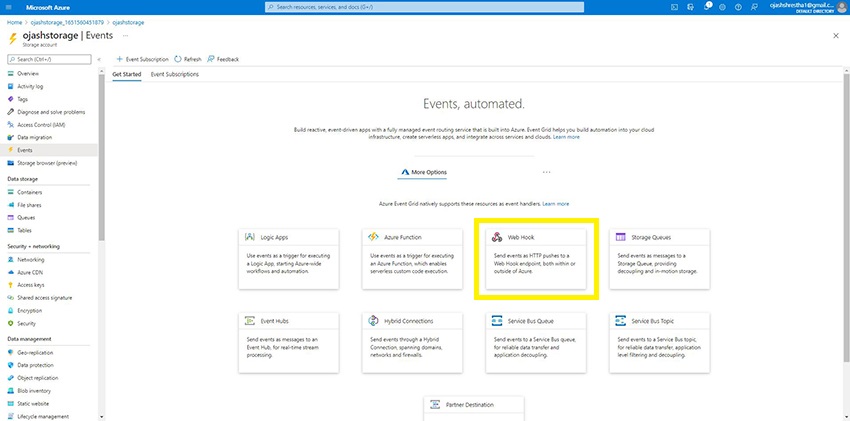Open Azure CDN in sidebar

(31, 273)
